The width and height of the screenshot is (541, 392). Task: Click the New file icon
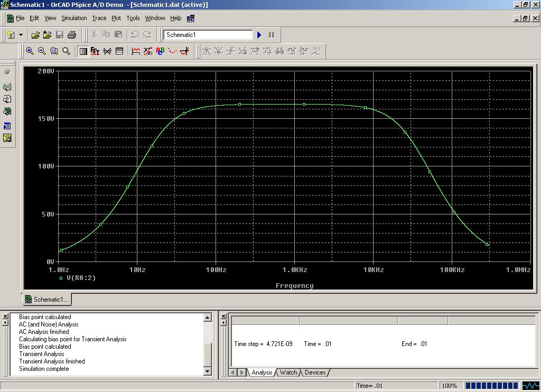(11, 35)
